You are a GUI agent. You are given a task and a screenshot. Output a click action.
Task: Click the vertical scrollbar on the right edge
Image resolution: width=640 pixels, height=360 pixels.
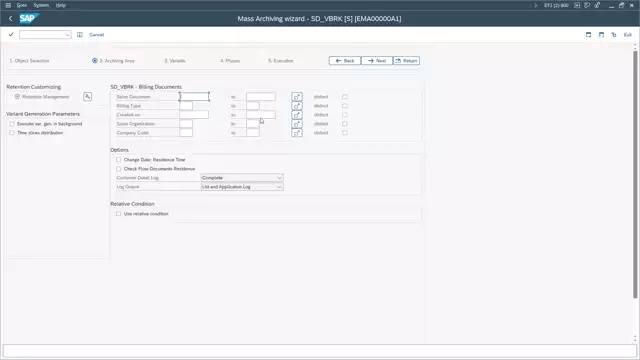(x=635, y=175)
